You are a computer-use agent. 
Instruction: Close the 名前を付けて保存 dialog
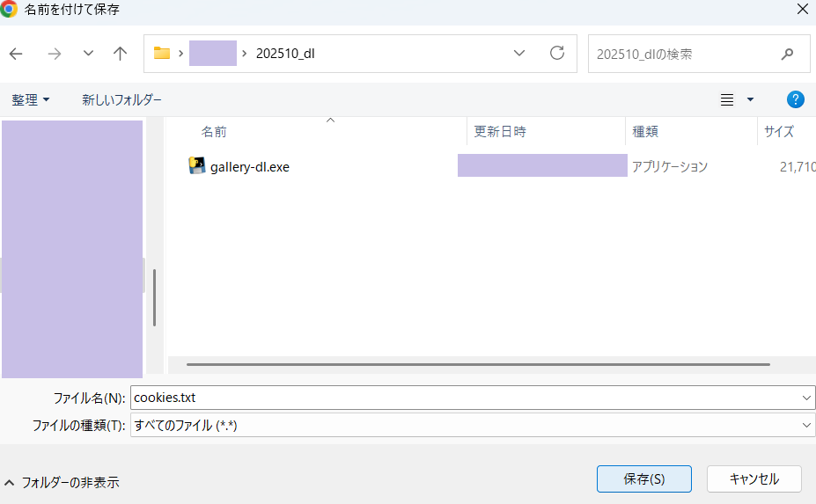pos(803,9)
